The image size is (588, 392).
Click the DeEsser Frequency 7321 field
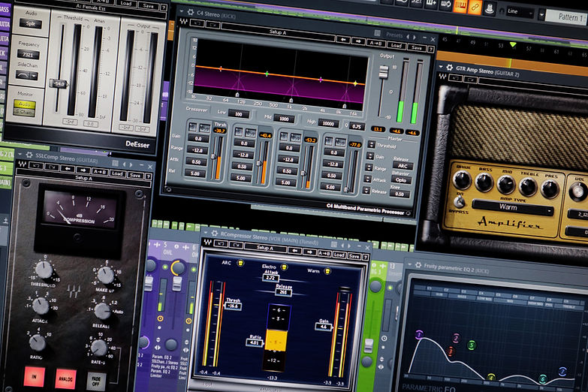(x=29, y=54)
